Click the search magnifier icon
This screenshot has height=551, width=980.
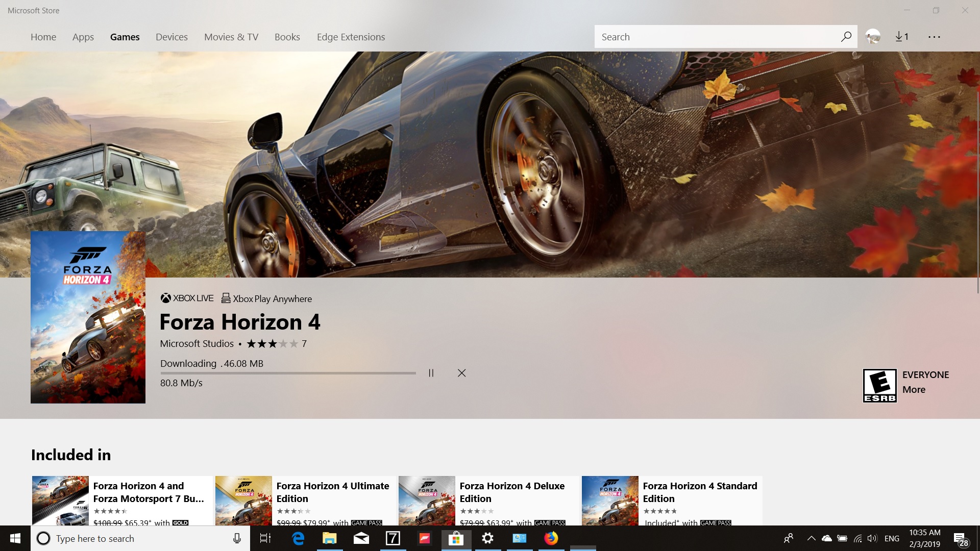pyautogui.click(x=846, y=37)
